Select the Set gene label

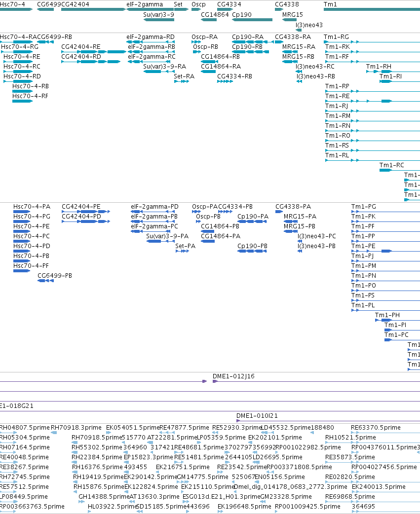(178, 4)
